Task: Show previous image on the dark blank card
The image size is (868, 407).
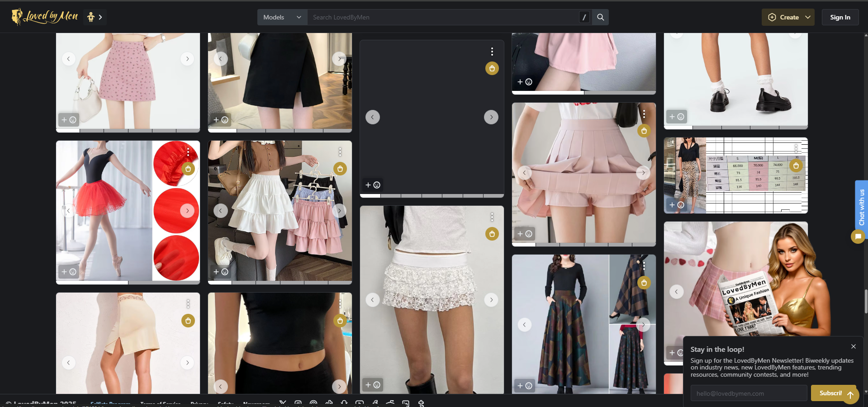Action: [x=372, y=117]
